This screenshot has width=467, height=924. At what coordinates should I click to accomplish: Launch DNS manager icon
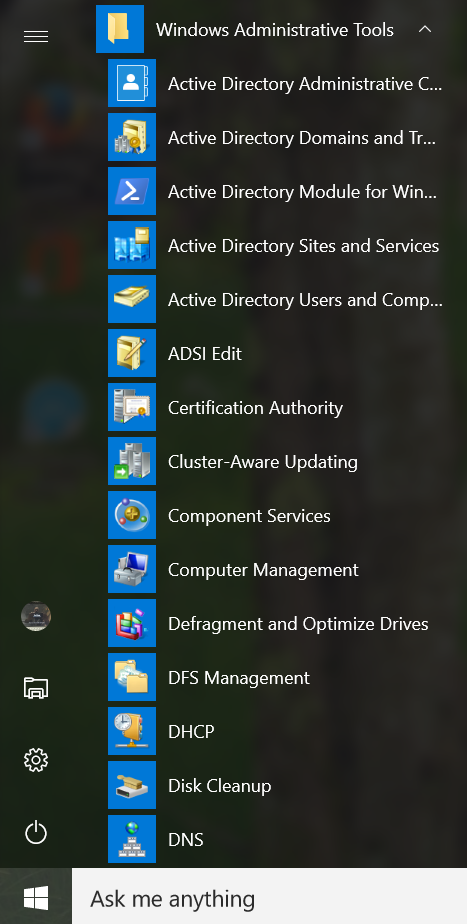(131, 839)
